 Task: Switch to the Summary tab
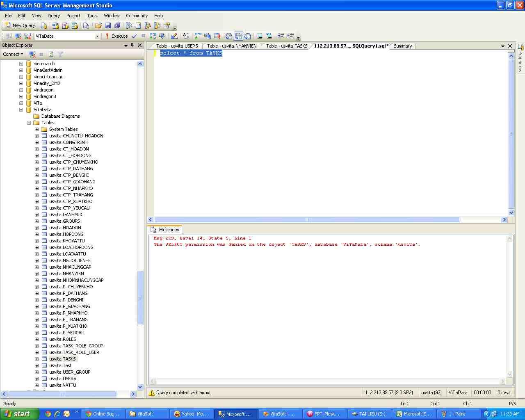click(x=403, y=46)
